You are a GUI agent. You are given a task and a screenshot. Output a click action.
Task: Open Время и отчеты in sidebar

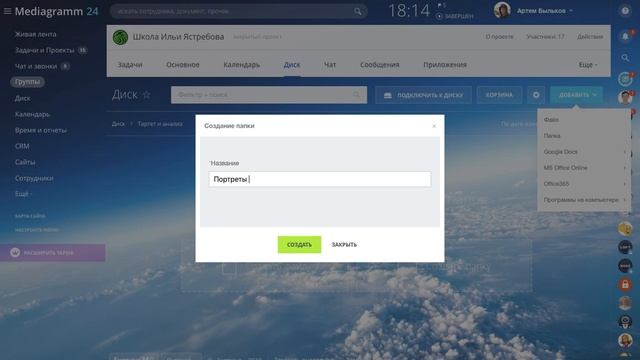click(40, 130)
